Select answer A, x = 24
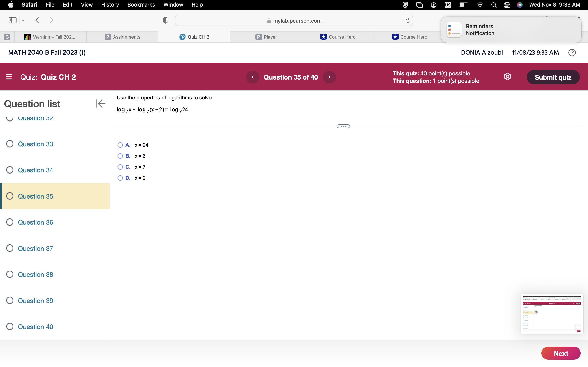 120,145
